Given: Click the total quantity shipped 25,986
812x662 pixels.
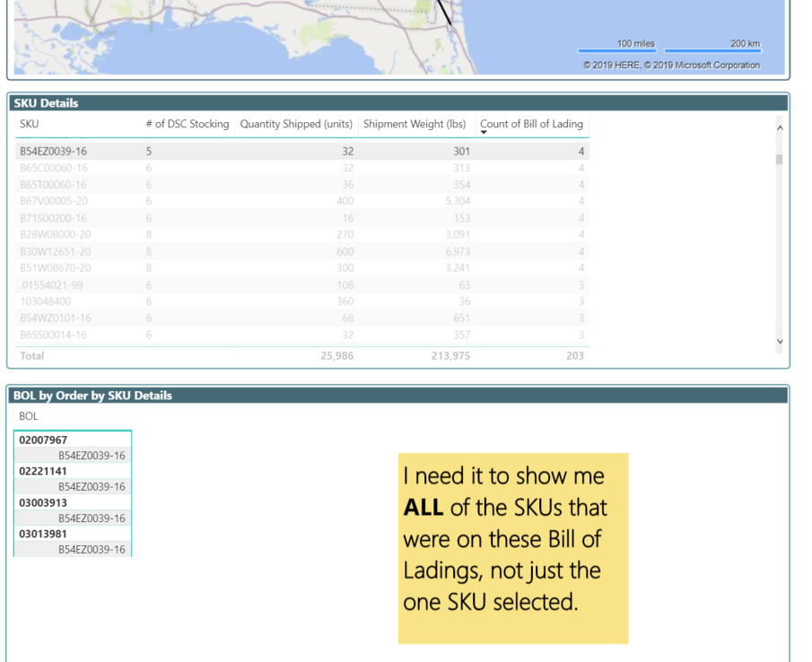Looking at the screenshot, I should tap(337, 356).
